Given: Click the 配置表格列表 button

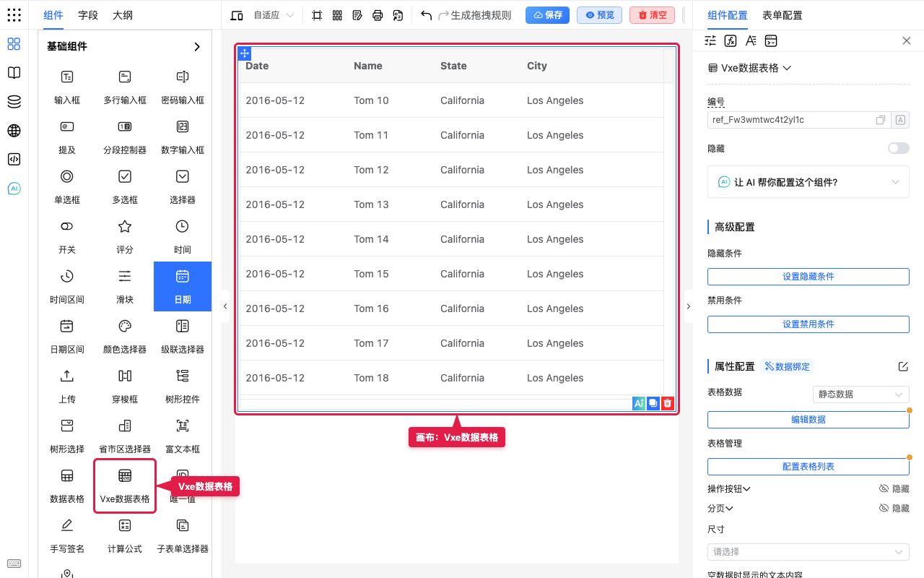Looking at the screenshot, I should pos(808,466).
